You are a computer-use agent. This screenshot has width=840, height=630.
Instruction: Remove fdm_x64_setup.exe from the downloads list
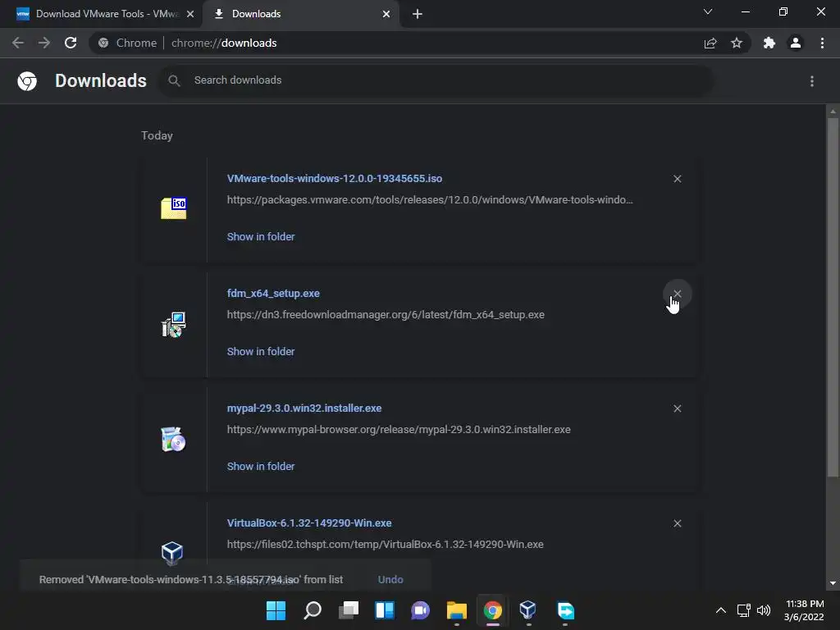pyautogui.click(x=677, y=294)
